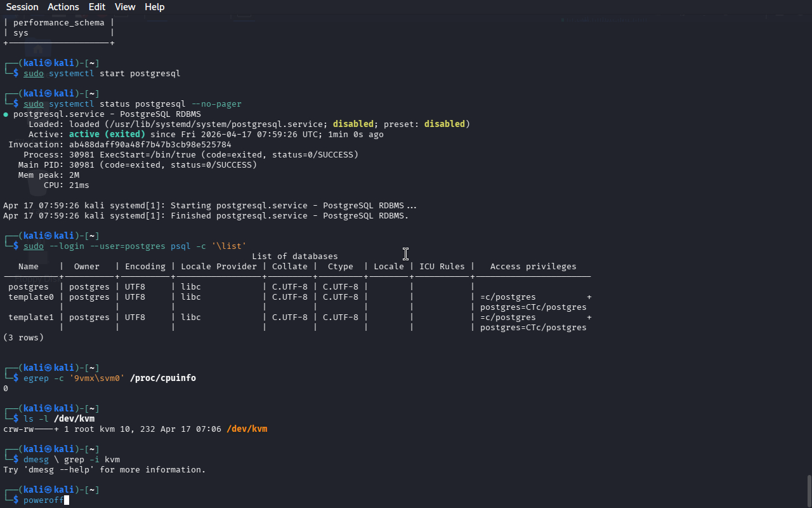
Task: Open the View menu
Action: point(125,7)
